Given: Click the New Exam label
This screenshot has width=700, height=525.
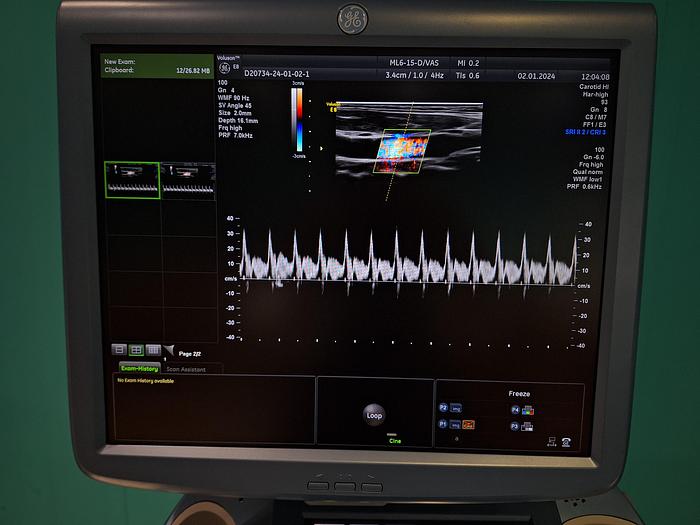Looking at the screenshot, I should click(x=120, y=62).
